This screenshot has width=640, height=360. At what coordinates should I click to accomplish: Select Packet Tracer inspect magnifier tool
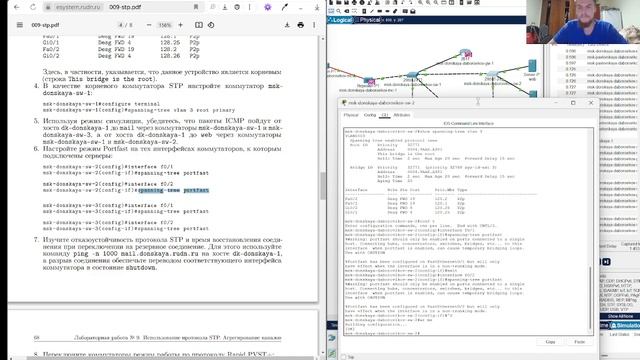[x=339, y=11]
